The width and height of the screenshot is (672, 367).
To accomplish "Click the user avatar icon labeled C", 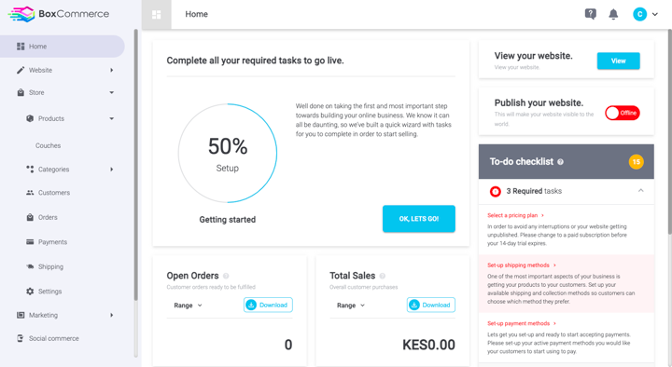I will click(x=639, y=14).
